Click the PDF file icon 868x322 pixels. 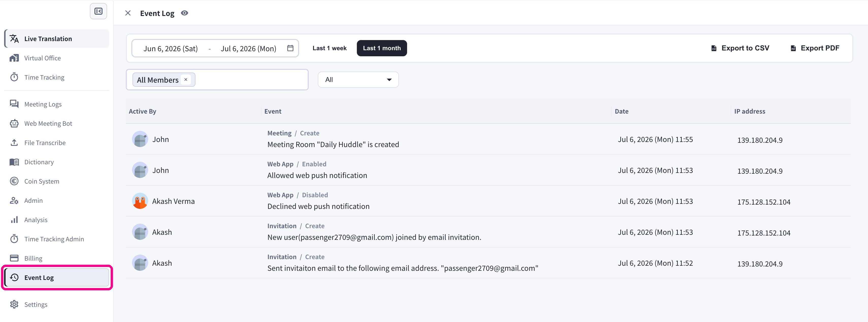pyautogui.click(x=793, y=48)
